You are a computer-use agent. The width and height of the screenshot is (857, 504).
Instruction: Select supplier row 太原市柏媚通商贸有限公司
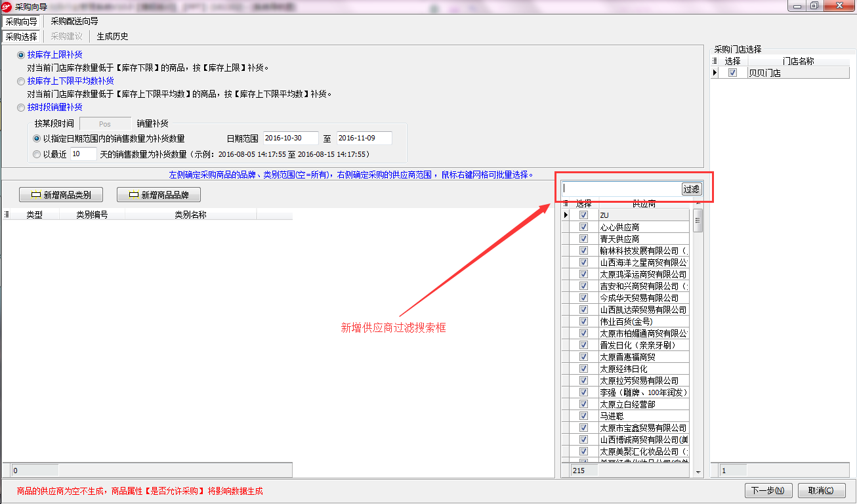[643, 333]
